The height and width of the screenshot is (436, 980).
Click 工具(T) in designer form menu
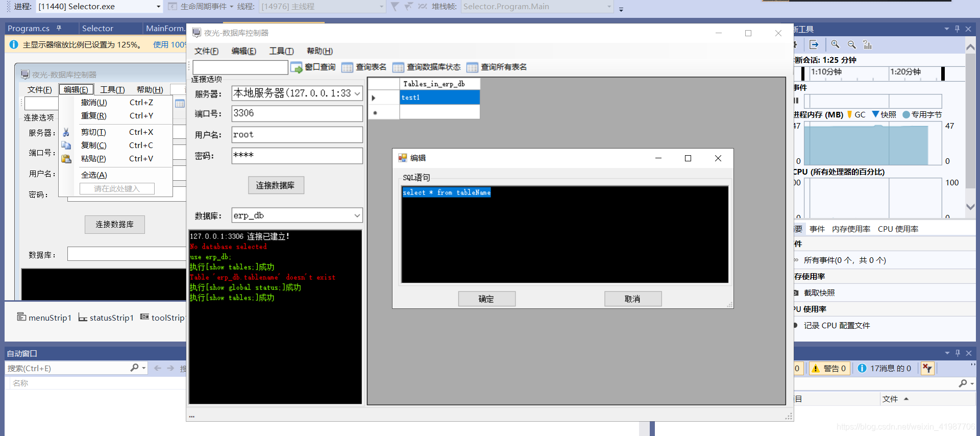click(112, 90)
